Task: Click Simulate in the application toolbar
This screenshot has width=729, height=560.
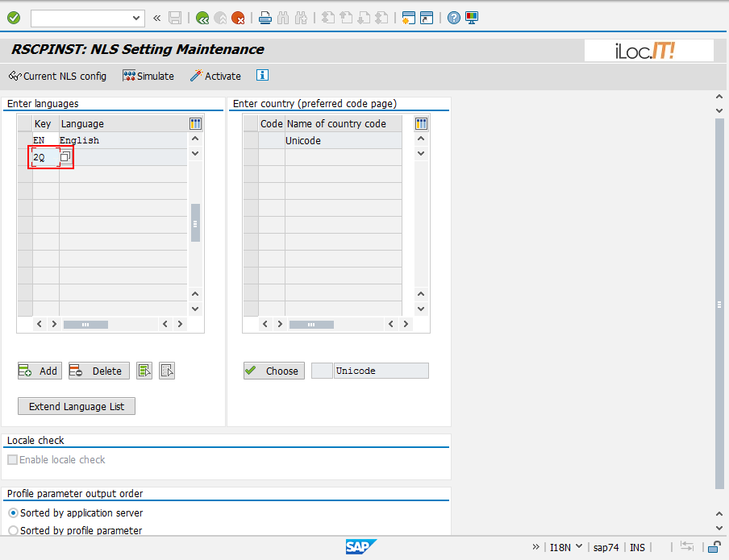Action: tap(148, 76)
